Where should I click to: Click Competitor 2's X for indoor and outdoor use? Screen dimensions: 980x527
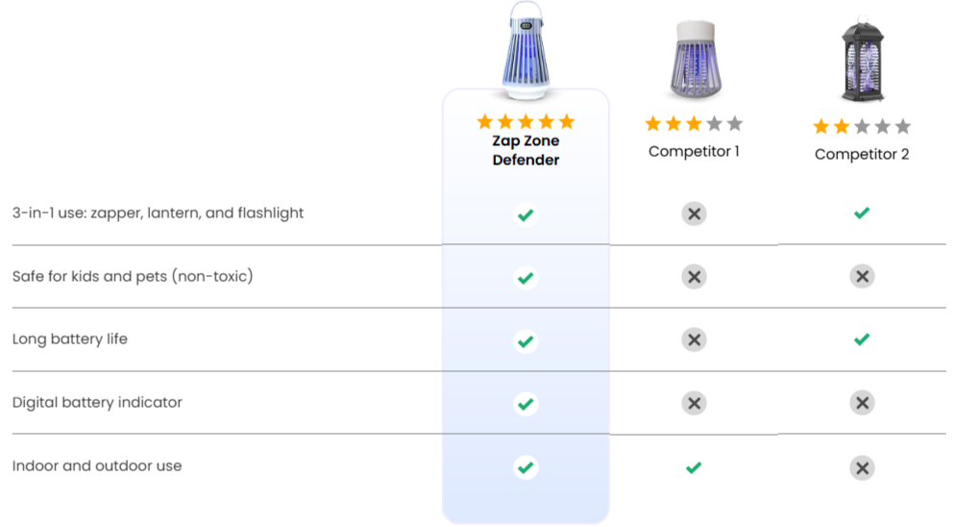pyautogui.click(x=862, y=468)
